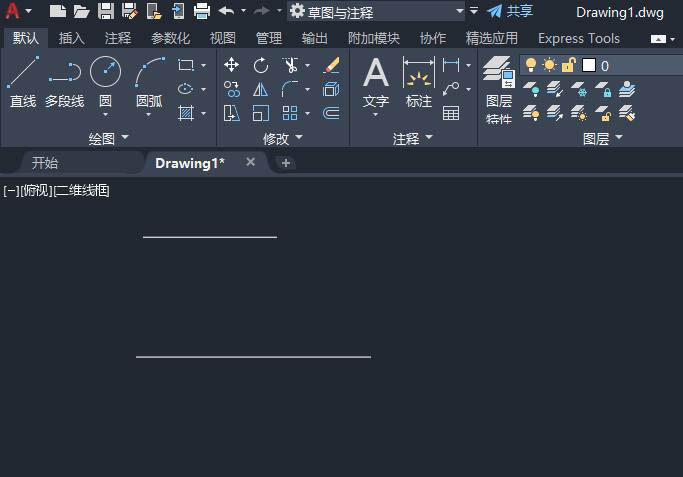Screen dimensions: 683x477
Task: Click the Open file icon
Action: coord(81,11)
